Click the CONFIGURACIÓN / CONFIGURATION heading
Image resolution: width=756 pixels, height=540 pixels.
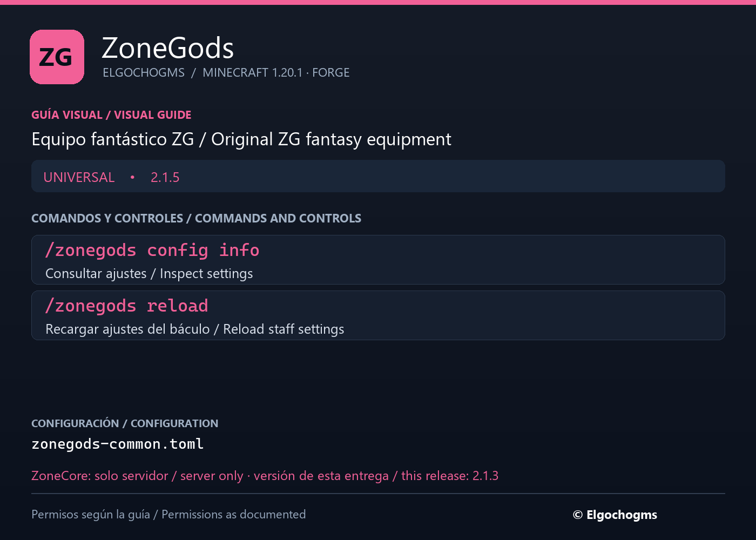(x=125, y=423)
